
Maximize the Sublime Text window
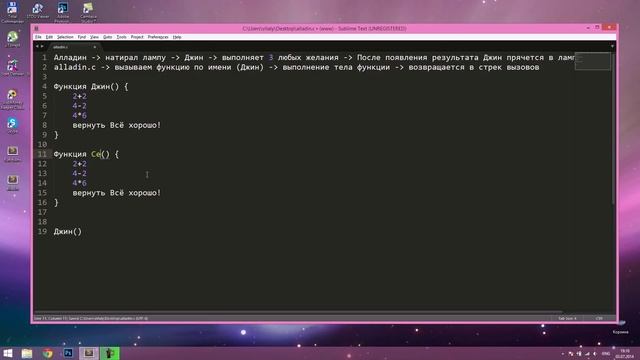597,28
